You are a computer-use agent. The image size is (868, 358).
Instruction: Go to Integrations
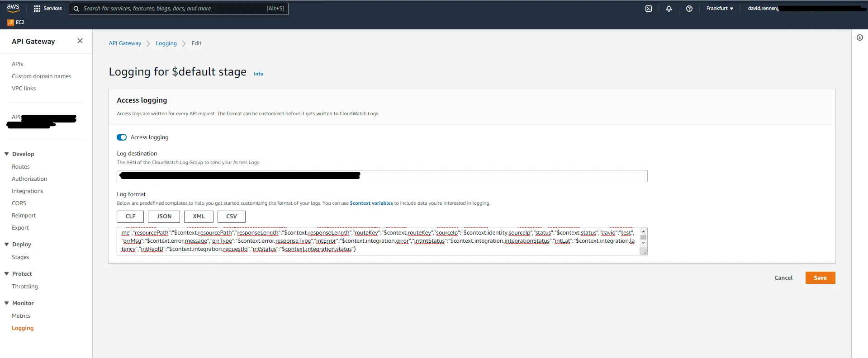28,191
